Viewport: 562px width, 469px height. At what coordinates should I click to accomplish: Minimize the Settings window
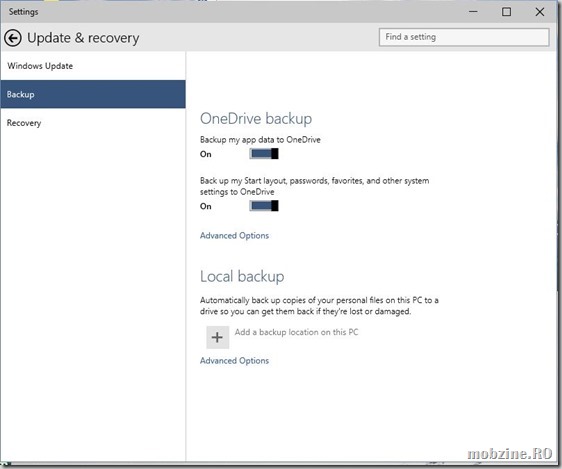pos(473,12)
